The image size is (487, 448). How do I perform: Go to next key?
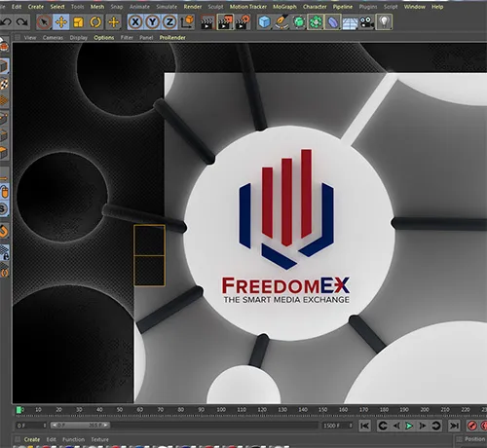(435, 426)
